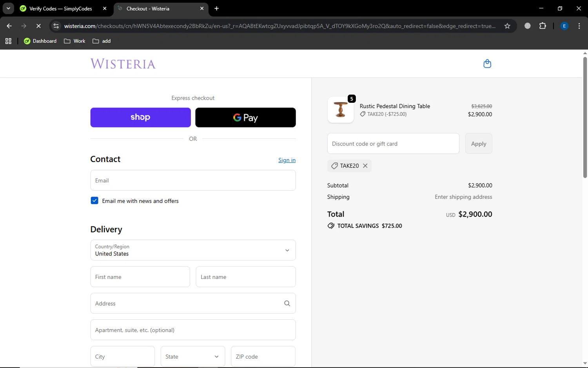The image size is (588, 368).
Task: Switch to the Verify Codes — SimplyCodes tab
Action: [x=61, y=8]
